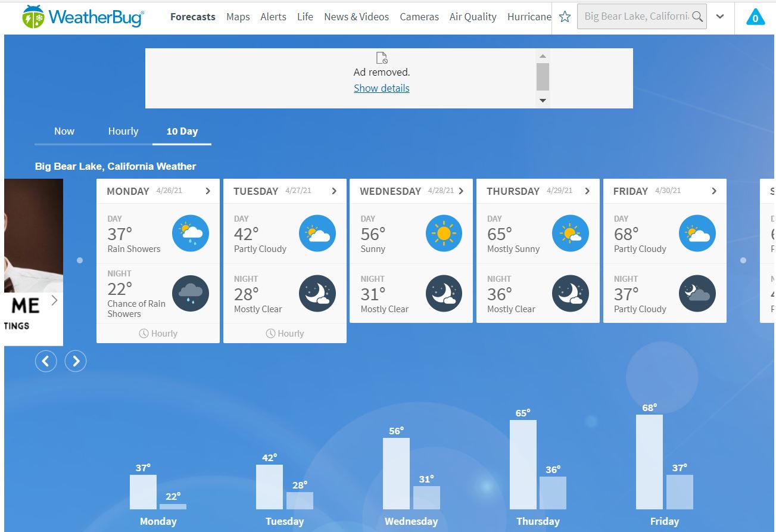776x532 pixels.
Task: Click the ad box scrollbar down arrow
Action: (543, 101)
